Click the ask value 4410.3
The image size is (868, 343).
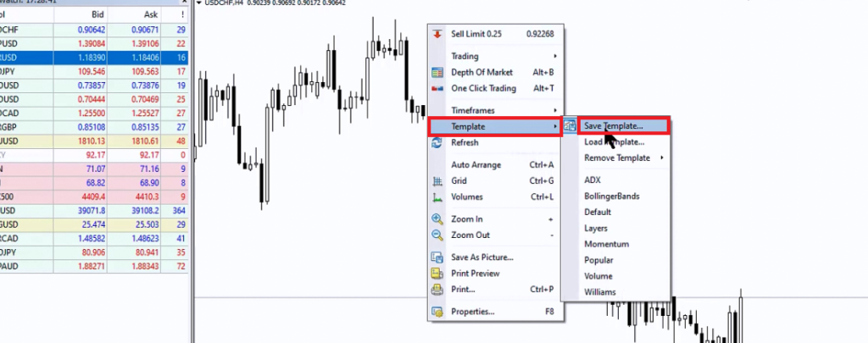[x=146, y=196]
